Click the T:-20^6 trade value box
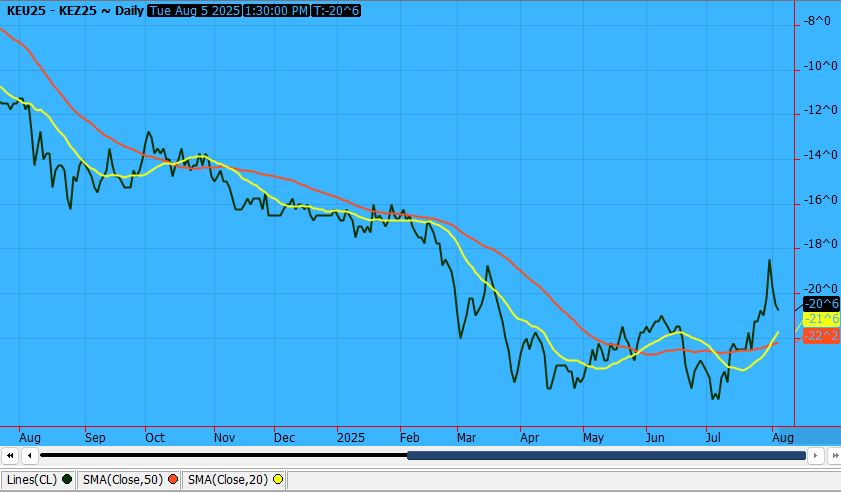 coord(336,10)
